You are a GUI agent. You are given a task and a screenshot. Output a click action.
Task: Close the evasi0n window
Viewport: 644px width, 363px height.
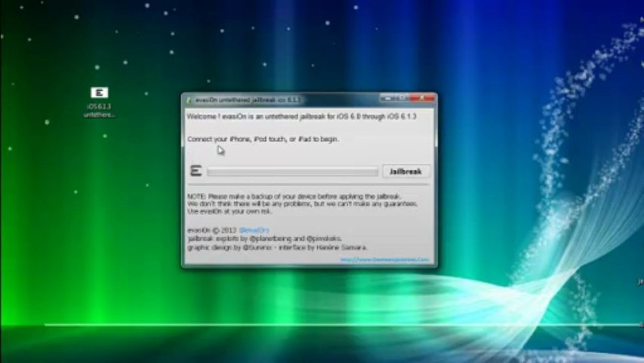[x=422, y=98]
